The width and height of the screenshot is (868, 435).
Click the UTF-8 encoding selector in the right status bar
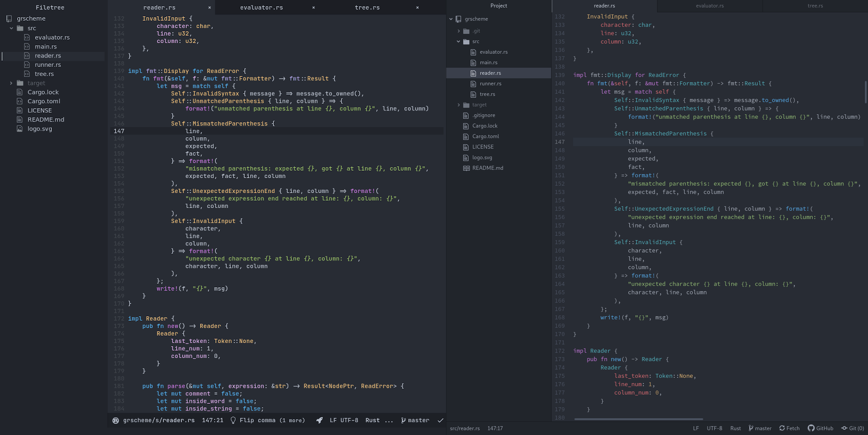click(714, 428)
